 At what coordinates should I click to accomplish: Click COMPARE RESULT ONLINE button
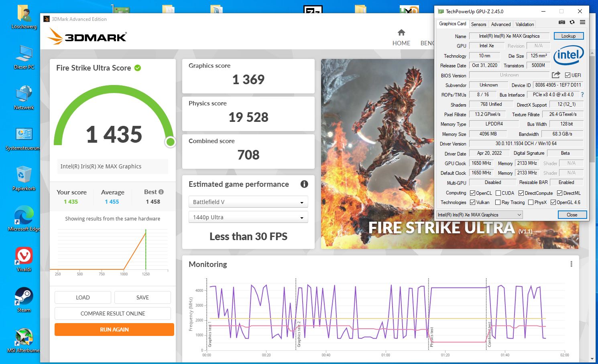click(x=113, y=313)
